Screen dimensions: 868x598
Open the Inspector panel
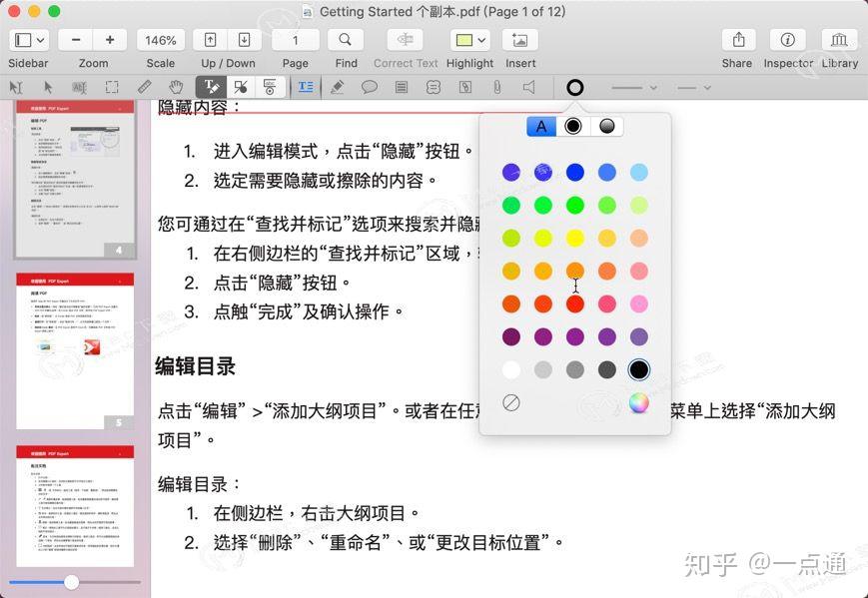tap(787, 40)
